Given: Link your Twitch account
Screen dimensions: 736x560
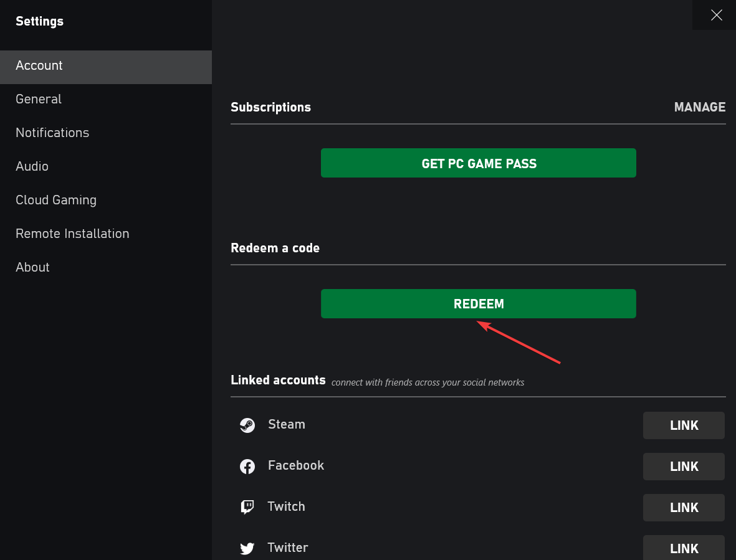Looking at the screenshot, I should click(684, 508).
